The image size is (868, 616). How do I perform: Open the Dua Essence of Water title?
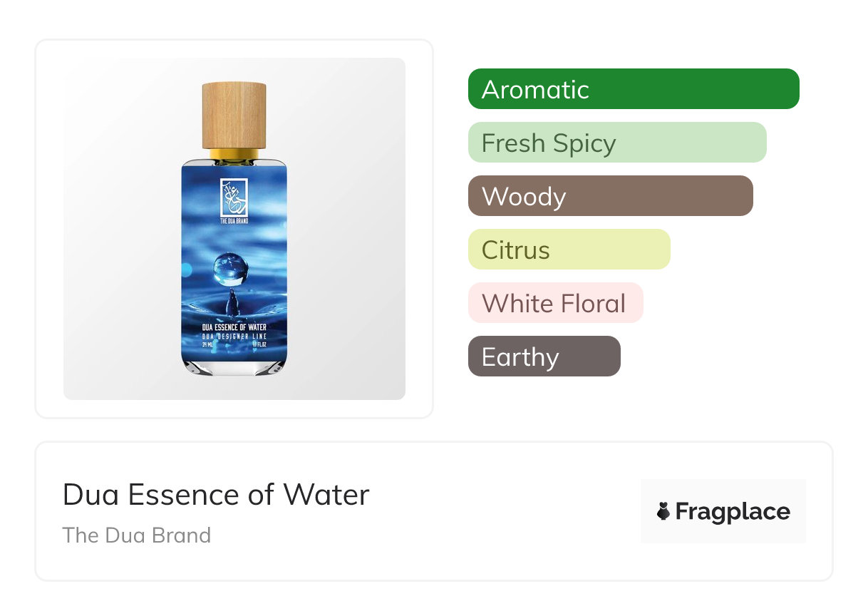coord(216,495)
